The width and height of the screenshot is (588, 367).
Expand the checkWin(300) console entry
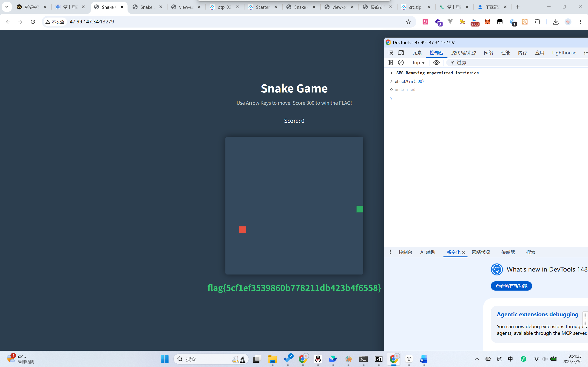pos(391,81)
